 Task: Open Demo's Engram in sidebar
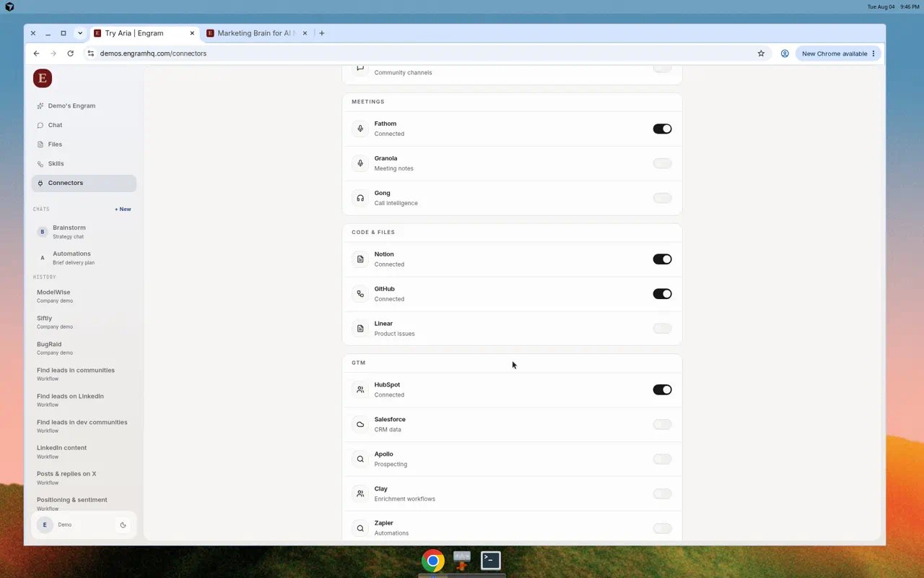tap(84, 106)
